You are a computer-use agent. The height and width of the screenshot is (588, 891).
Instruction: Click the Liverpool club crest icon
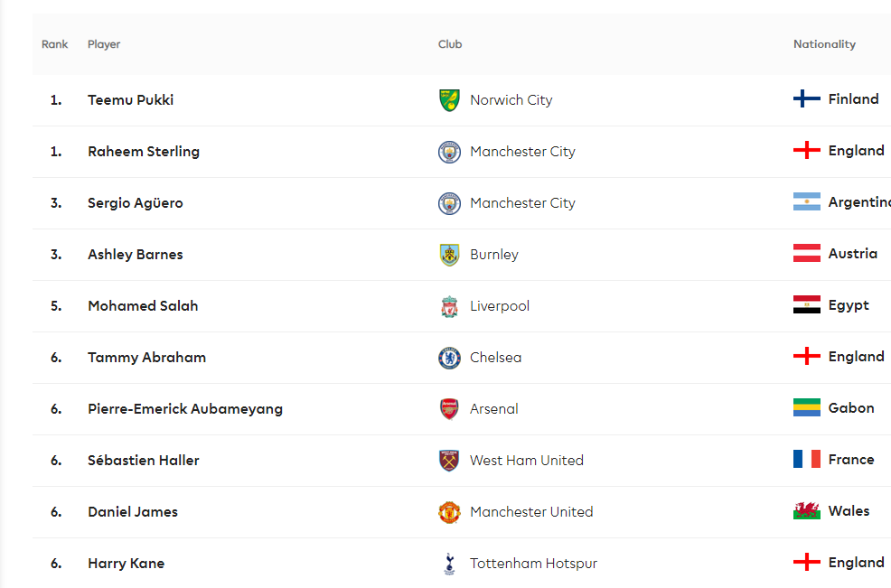click(449, 306)
